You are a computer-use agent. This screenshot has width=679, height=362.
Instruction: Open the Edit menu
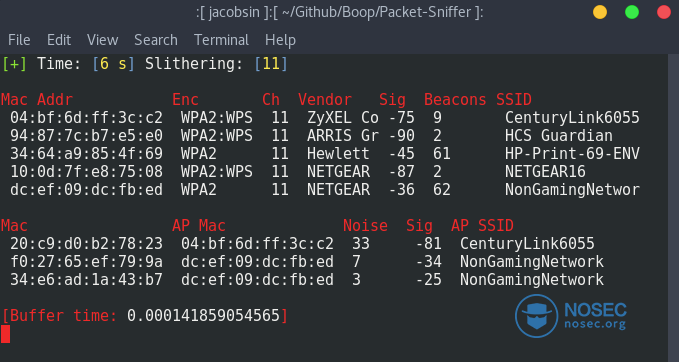[59, 40]
